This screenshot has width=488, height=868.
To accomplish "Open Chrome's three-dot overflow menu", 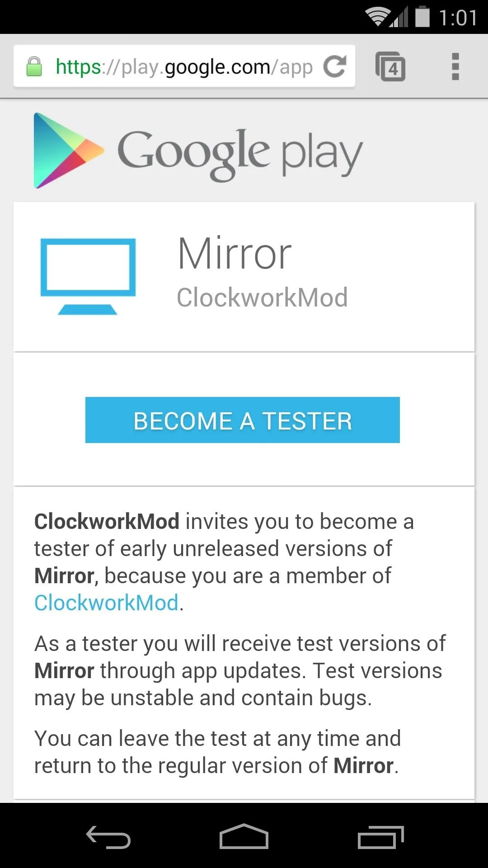I will pyautogui.click(x=455, y=66).
